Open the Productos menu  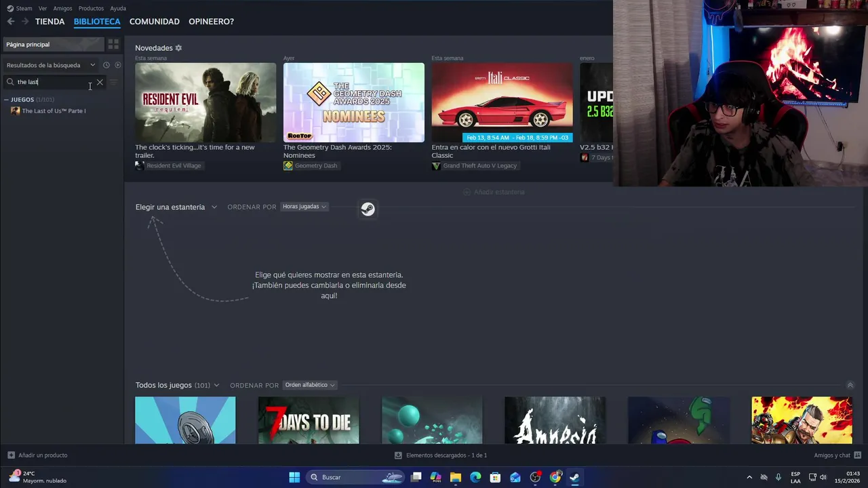coord(91,8)
